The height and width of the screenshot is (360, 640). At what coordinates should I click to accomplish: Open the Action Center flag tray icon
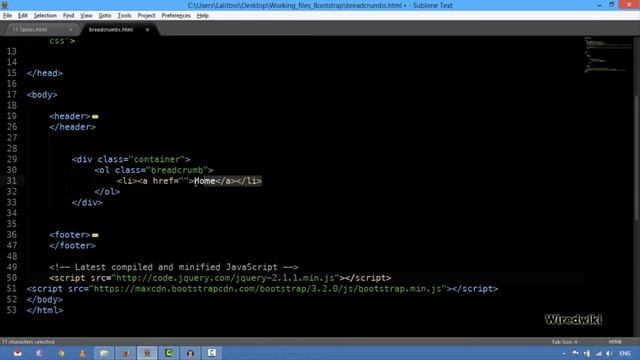click(576, 353)
